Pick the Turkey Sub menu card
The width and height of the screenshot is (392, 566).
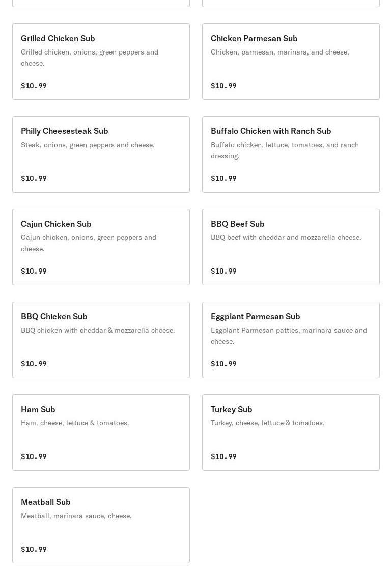pyautogui.click(x=291, y=433)
